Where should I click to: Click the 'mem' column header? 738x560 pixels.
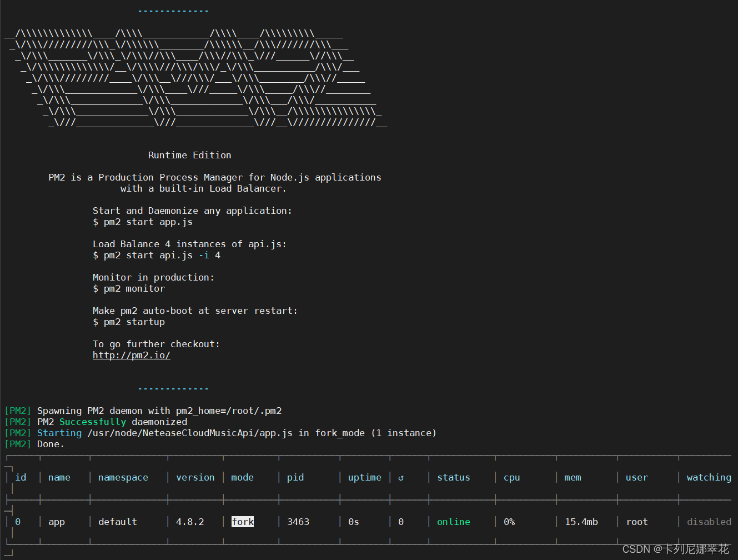pyautogui.click(x=573, y=477)
